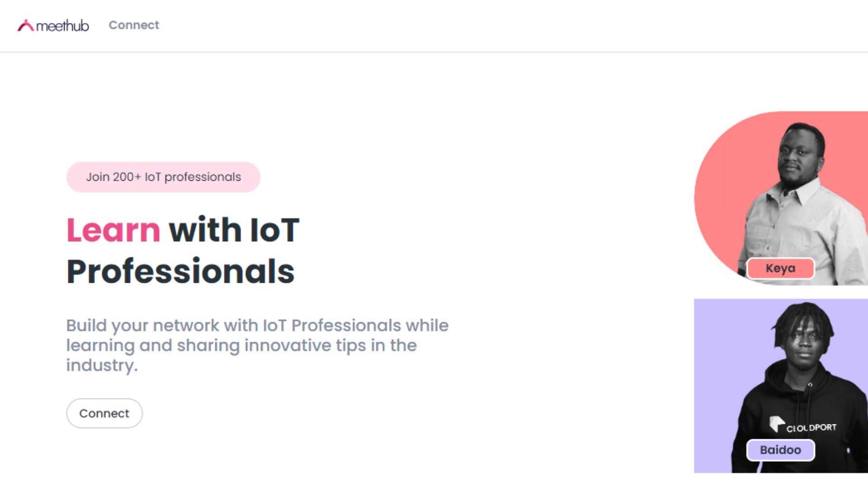Screen dimensions: 868x488
Task: Click the "Join 200+ IoT professionals" badge
Action: click(163, 177)
